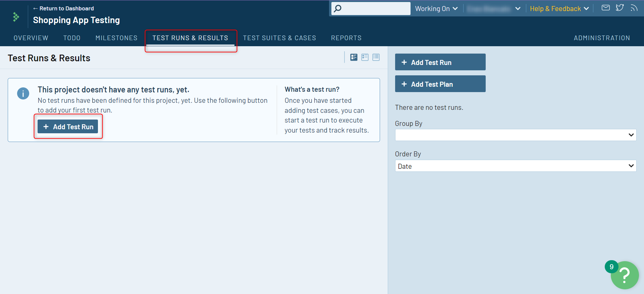Image resolution: width=644 pixels, height=294 pixels.
Task: Switch to compact list view icon
Action: (376, 57)
